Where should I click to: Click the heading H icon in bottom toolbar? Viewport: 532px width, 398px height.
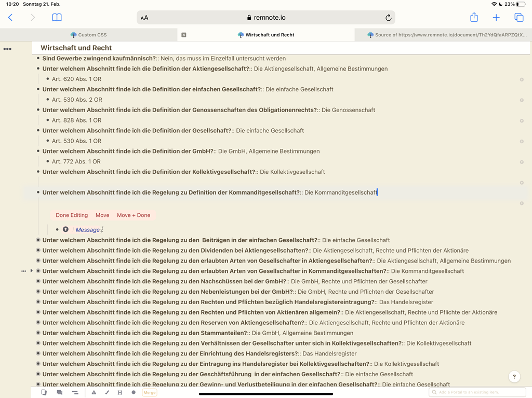point(120,392)
